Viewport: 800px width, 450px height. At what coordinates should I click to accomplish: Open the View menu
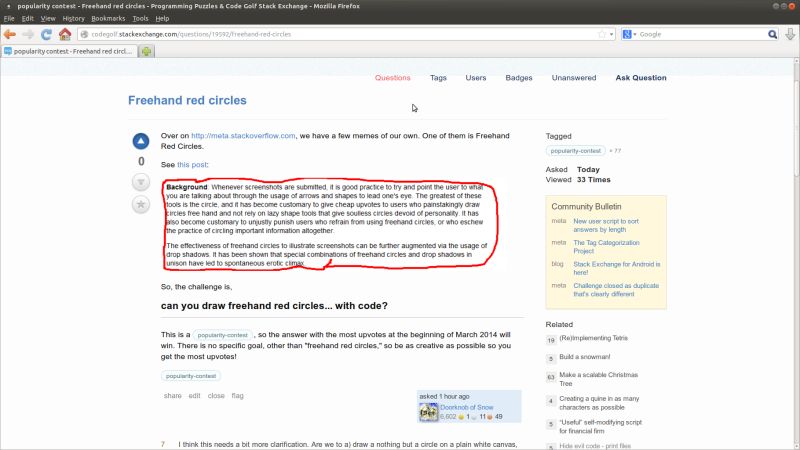pyautogui.click(x=48, y=18)
